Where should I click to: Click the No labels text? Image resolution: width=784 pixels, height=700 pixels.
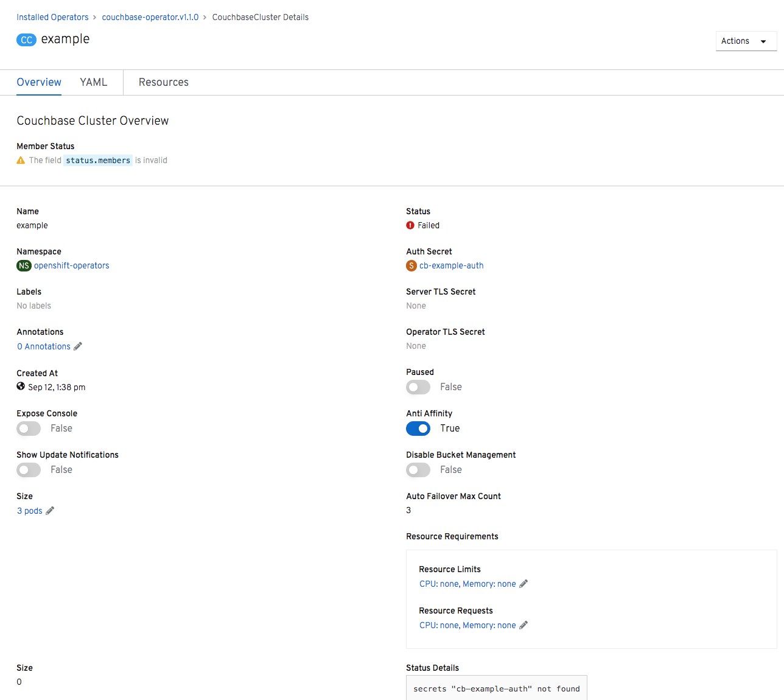[x=34, y=306]
